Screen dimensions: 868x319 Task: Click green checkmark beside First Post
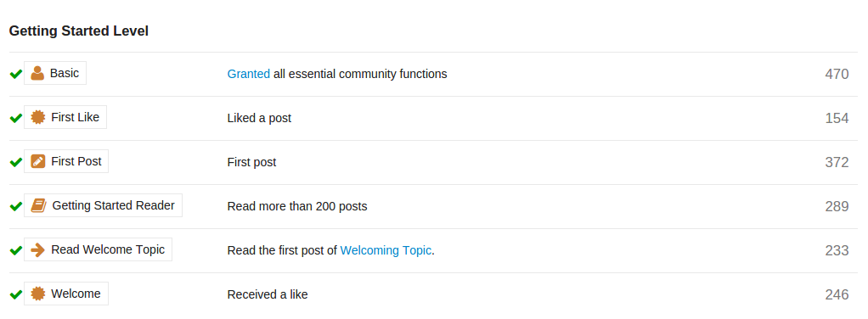tap(15, 162)
